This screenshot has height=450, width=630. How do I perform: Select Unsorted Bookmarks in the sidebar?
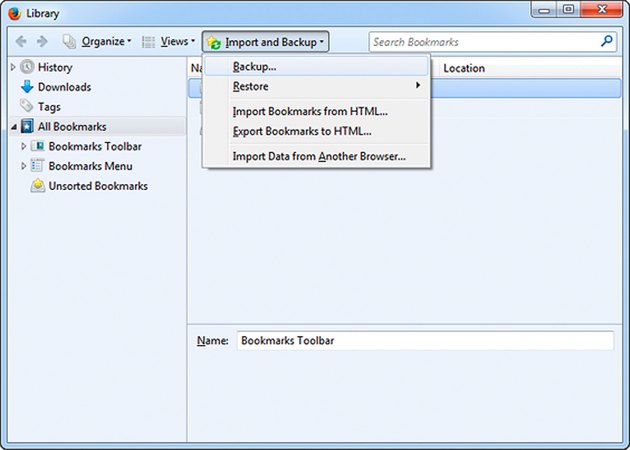coord(98,186)
